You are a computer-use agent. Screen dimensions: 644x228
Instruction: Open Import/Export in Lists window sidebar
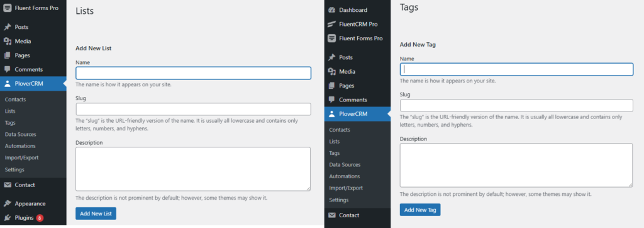point(22,157)
